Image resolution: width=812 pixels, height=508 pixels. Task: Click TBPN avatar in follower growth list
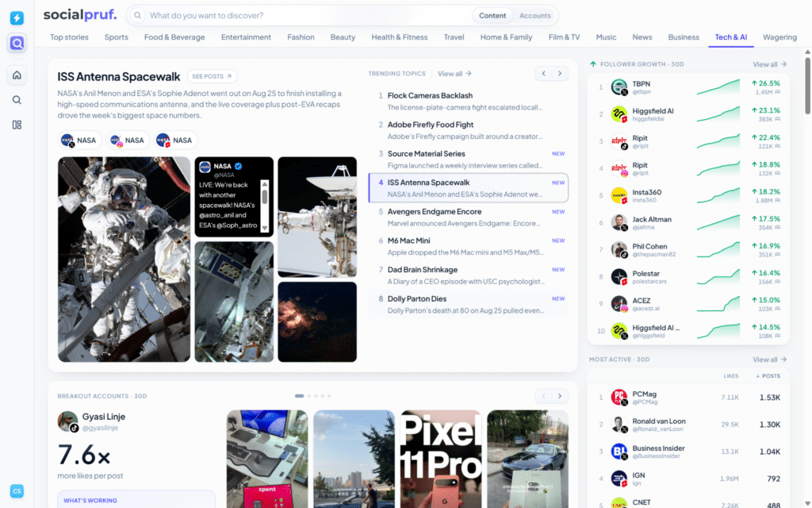[619, 87]
